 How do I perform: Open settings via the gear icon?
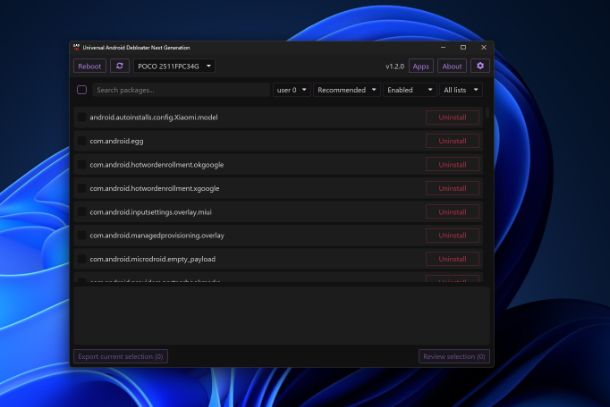(480, 66)
